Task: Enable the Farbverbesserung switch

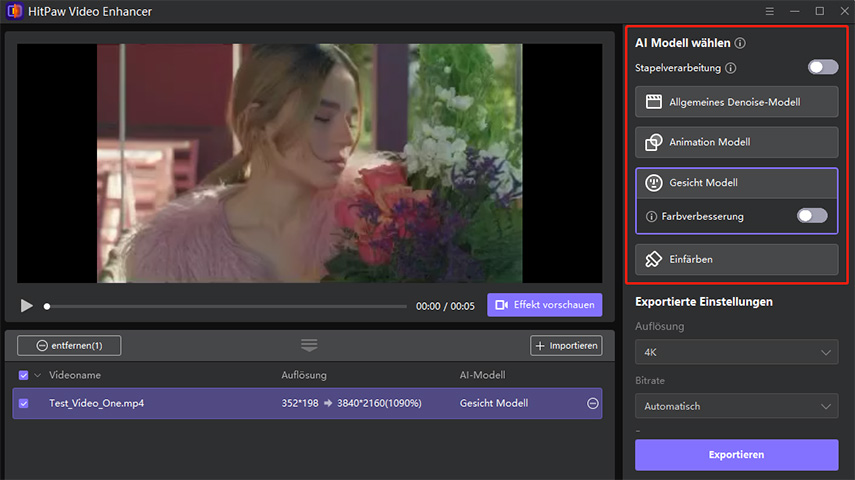Action: click(812, 215)
